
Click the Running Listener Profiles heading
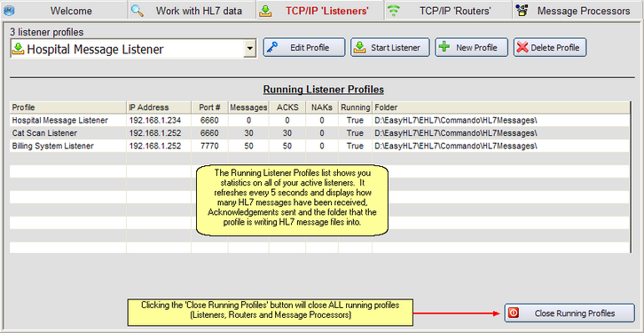coord(323,89)
